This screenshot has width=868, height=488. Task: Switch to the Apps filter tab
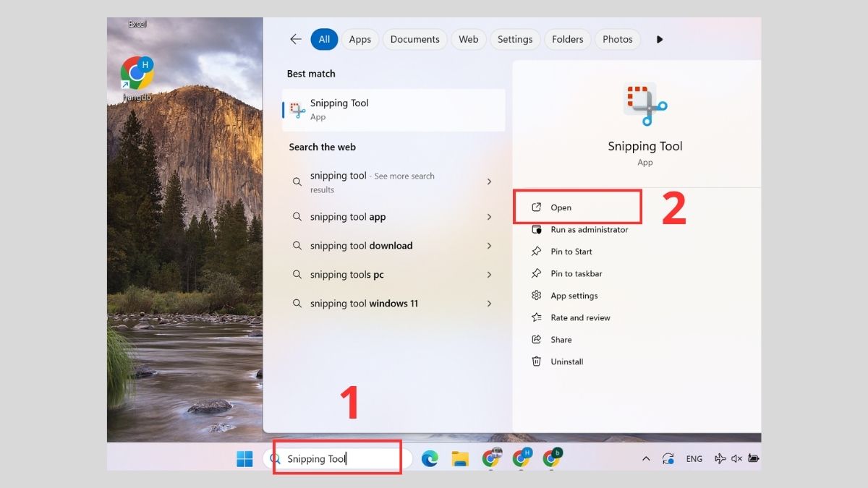coord(359,39)
